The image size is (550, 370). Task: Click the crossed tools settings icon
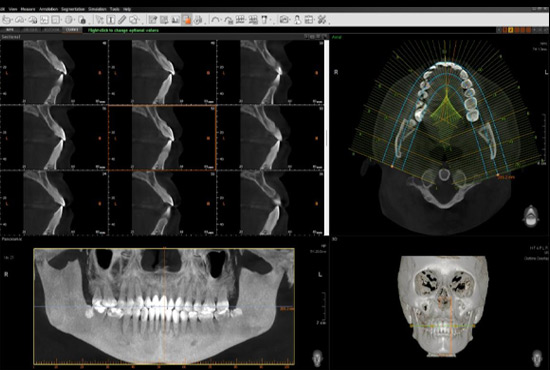click(322, 20)
